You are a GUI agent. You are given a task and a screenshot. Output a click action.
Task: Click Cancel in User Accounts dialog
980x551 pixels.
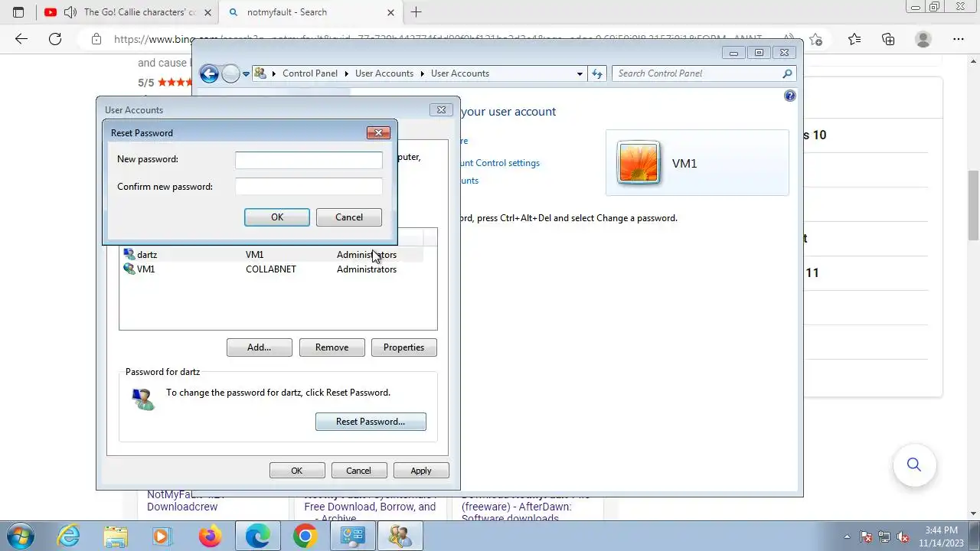tap(358, 471)
